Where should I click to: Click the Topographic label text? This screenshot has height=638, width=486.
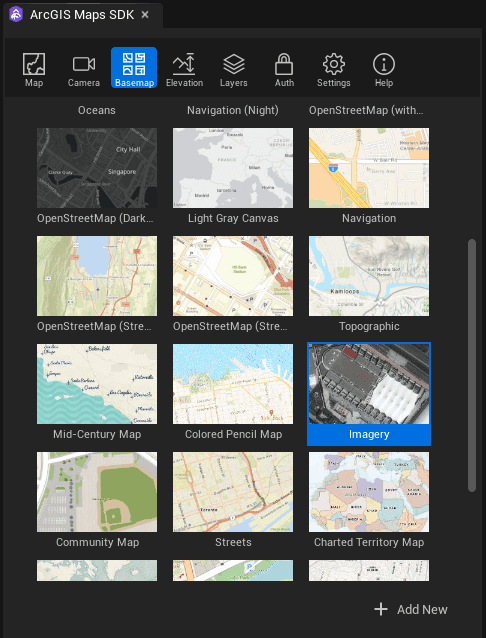pos(369,326)
